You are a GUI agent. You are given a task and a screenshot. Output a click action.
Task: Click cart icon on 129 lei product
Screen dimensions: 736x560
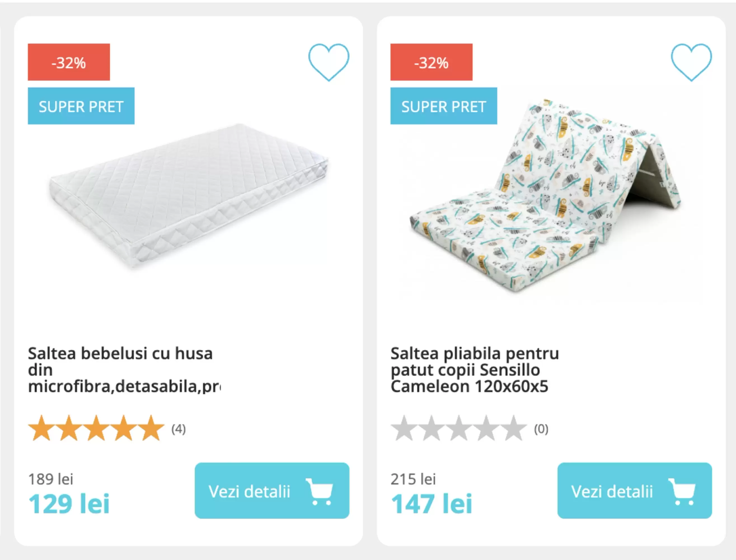click(320, 491)
